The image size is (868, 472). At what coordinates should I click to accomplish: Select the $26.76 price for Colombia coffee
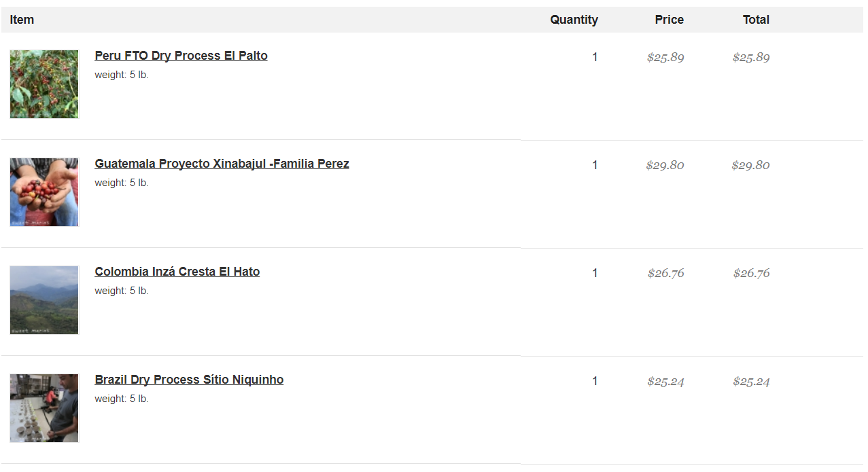click(x=665, y=273)
